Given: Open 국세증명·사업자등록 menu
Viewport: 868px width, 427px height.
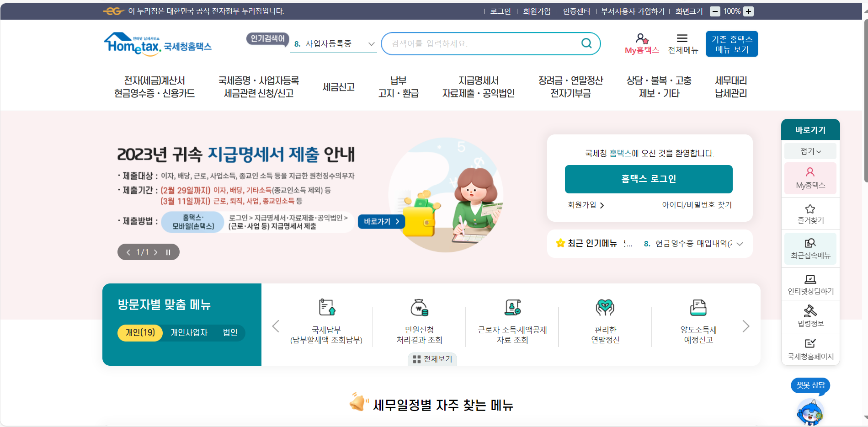Looking at the screenshot, I should pyautogui.click(x=259, y=87).
